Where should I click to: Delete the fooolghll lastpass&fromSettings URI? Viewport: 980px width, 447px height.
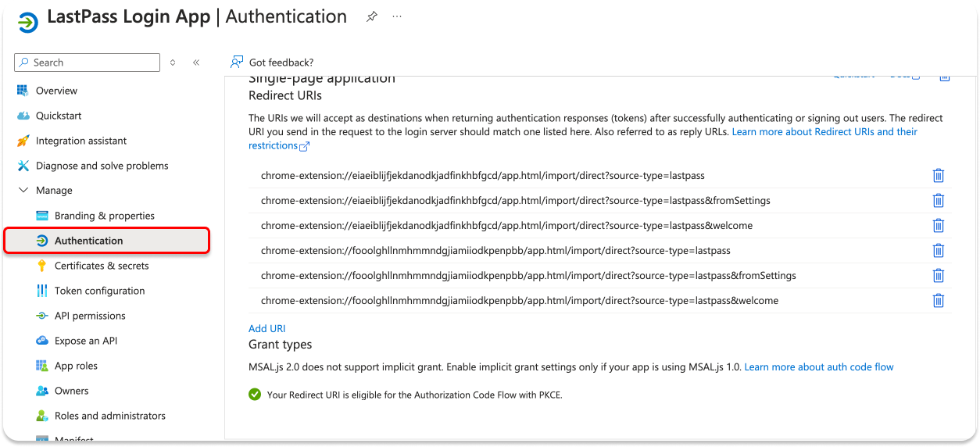coord(939,276)
